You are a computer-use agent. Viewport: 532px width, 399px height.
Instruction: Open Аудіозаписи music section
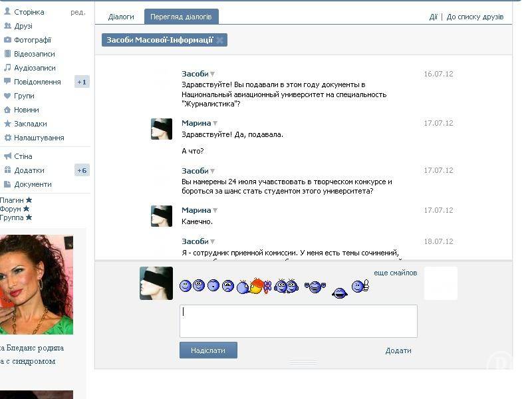pos(34,68)
